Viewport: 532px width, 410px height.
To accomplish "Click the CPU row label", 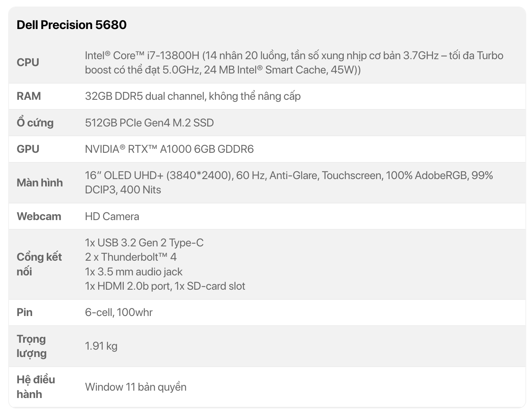I will [28, 62].
